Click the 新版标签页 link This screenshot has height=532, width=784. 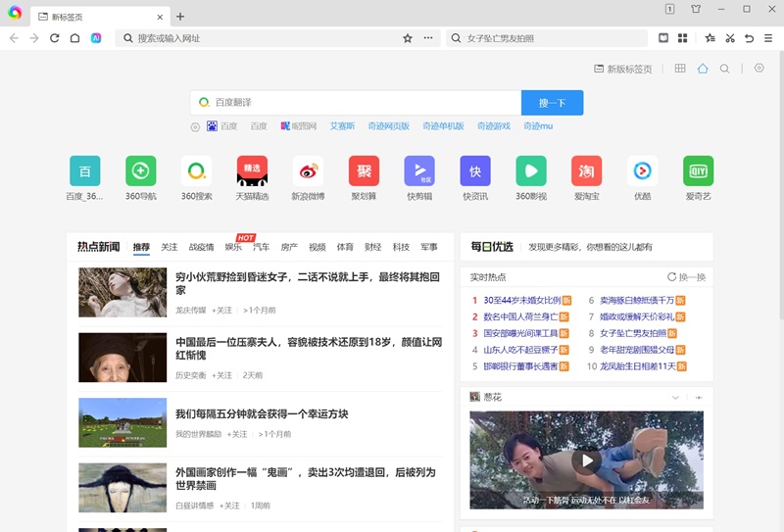[623, 69]
